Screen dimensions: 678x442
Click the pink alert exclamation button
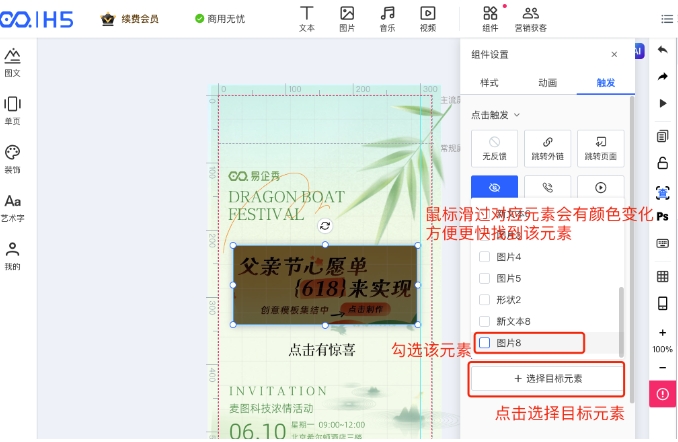coord(662,394)
